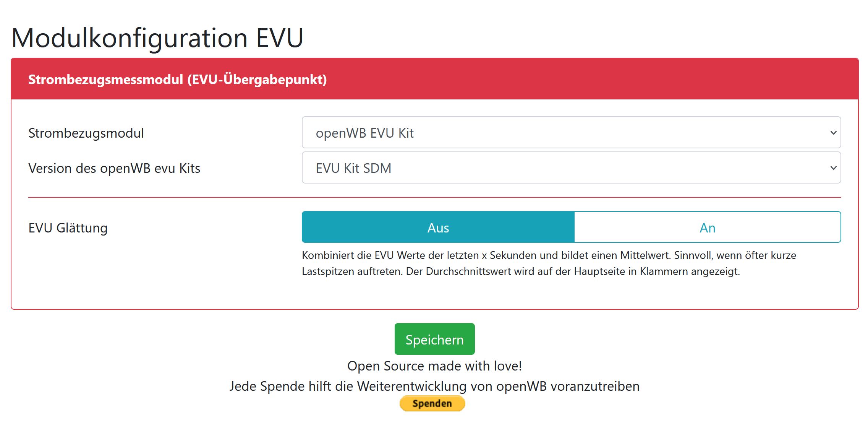The width and height of the screenshot is (868, 442).
Task: Click the yellow Spenden donate button
Action: click(432, 403)
